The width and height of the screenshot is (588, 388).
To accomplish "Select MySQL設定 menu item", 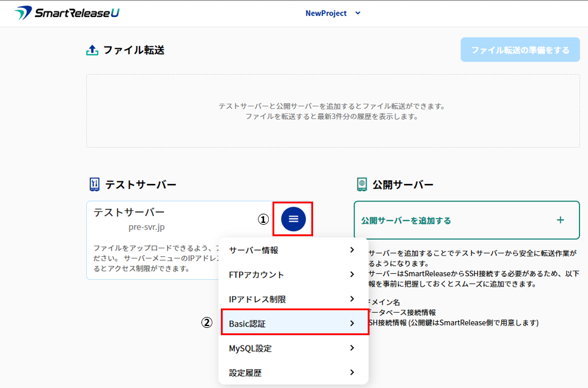I will (250, 349).
